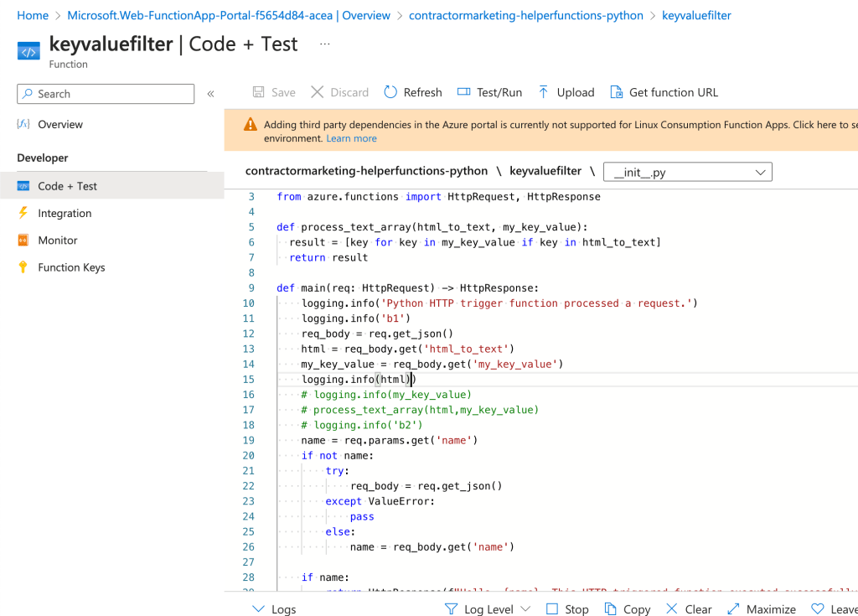Click the Stop button label
858x616 pixels.
(x=576, y=609)
